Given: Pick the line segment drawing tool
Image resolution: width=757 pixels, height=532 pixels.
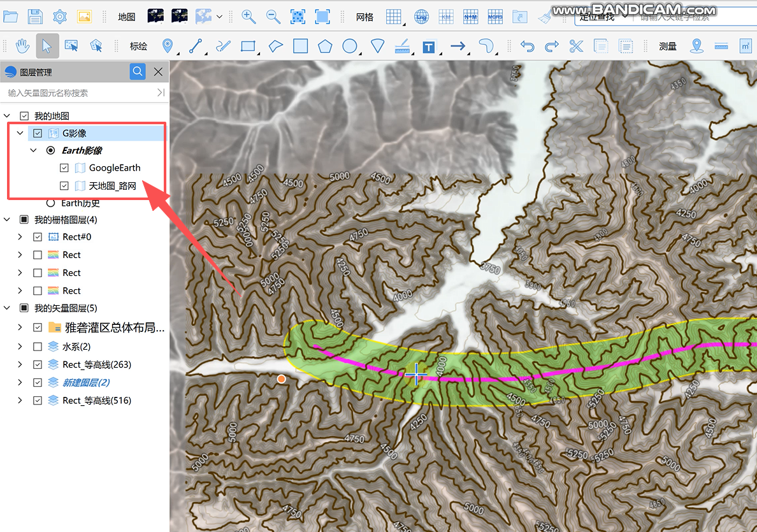Looking at the screenshot, I should [195, 47].
